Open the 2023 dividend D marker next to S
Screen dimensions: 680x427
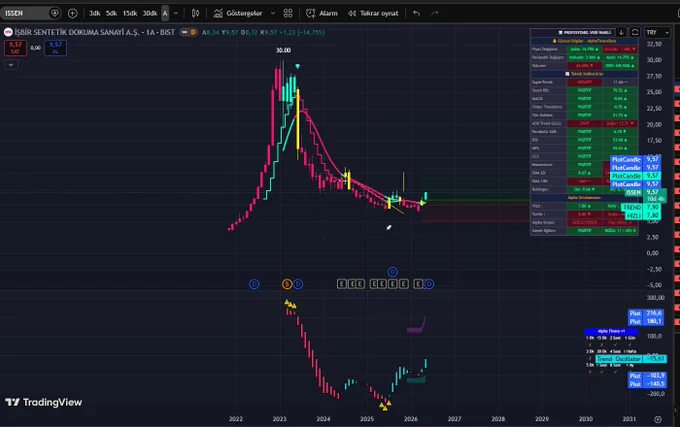[x=298, y=284]
